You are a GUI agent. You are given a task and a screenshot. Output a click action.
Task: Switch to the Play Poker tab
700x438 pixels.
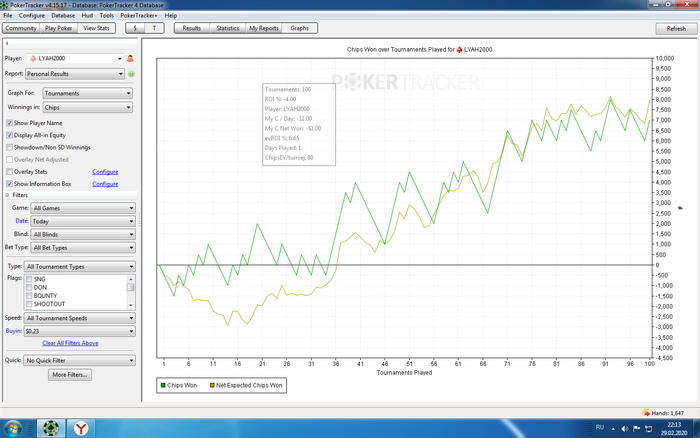tap(58, 28)
